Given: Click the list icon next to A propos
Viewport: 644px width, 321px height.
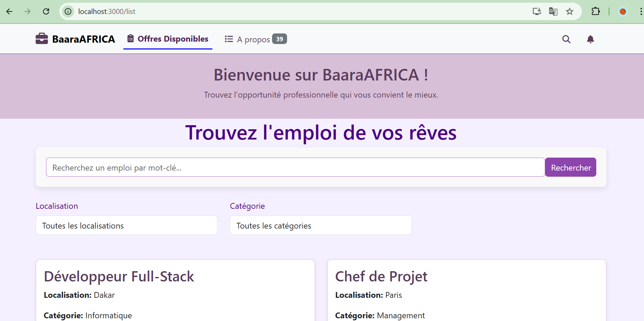Looking at the screenshot, I should (x=229, y=39).
